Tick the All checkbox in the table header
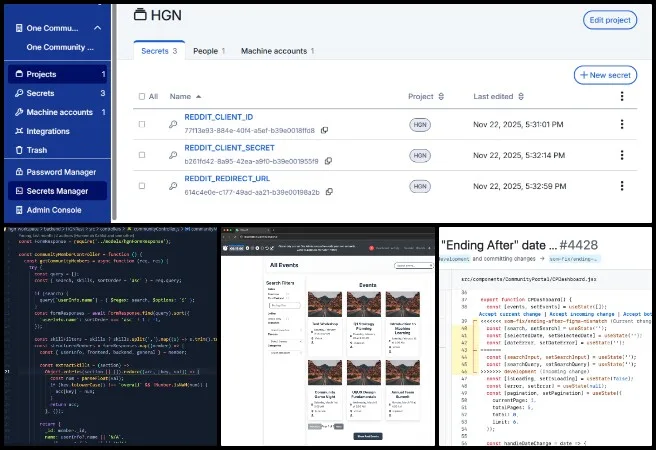Image resolution: width=656 pixels, height=450 pixels. [x=142, y=97]
